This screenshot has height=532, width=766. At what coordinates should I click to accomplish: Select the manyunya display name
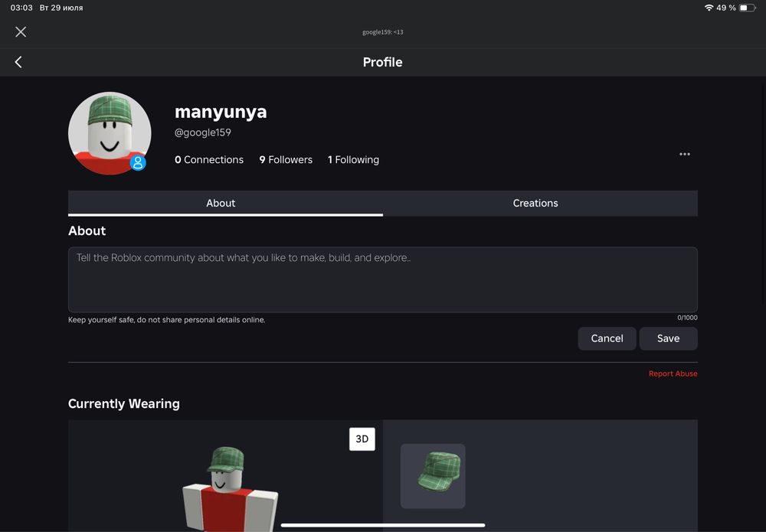(x=221, y=112)
